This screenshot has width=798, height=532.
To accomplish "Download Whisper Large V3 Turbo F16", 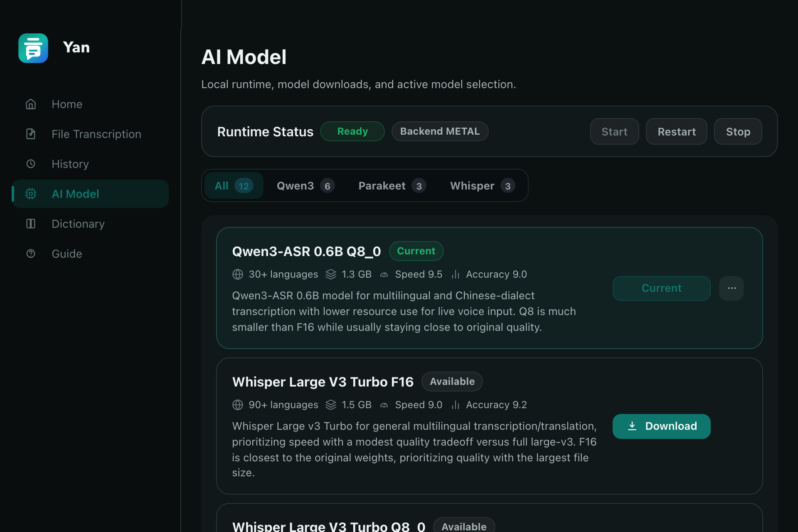I will point(662,426).
